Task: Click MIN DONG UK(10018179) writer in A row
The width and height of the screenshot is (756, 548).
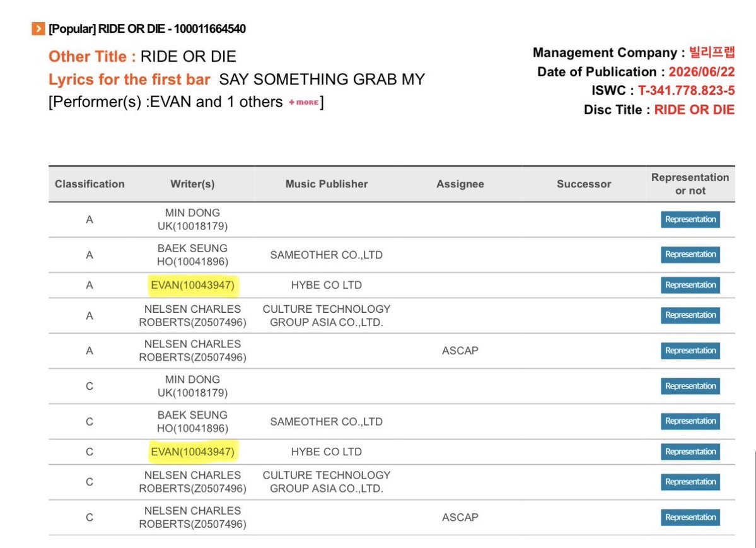Action: click(x=192, y=219)
